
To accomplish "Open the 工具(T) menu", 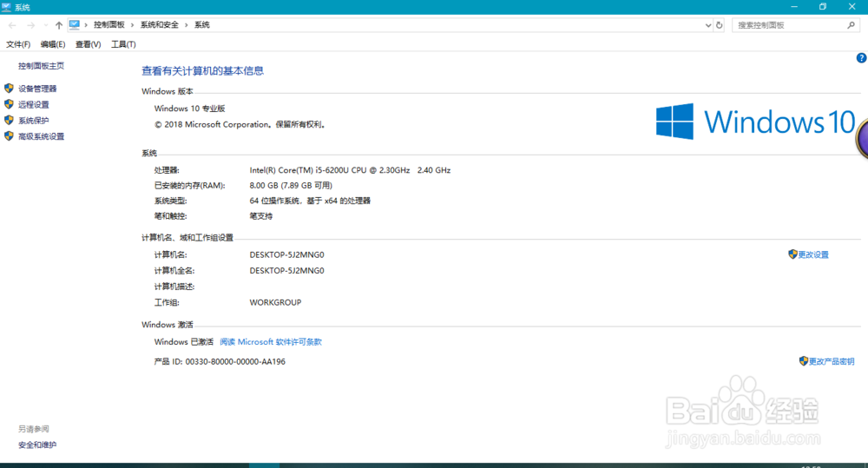I will (x=123, y=44).
